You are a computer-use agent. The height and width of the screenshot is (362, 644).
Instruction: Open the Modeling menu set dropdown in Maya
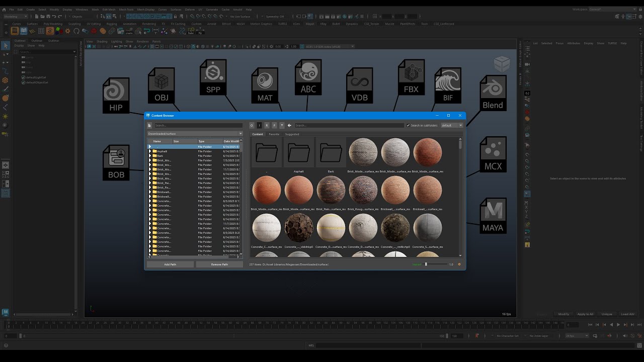pos(15,17)
